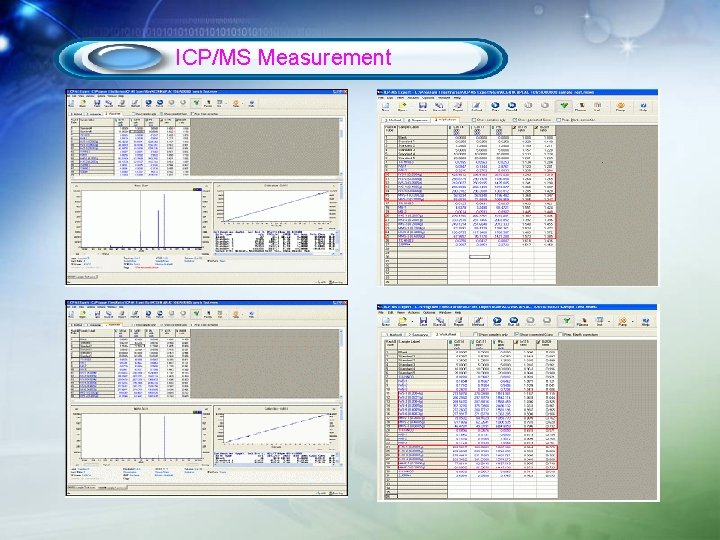Open the Window menu in lower-right window
Screen dimensions: 720x540
pos(445,313)
